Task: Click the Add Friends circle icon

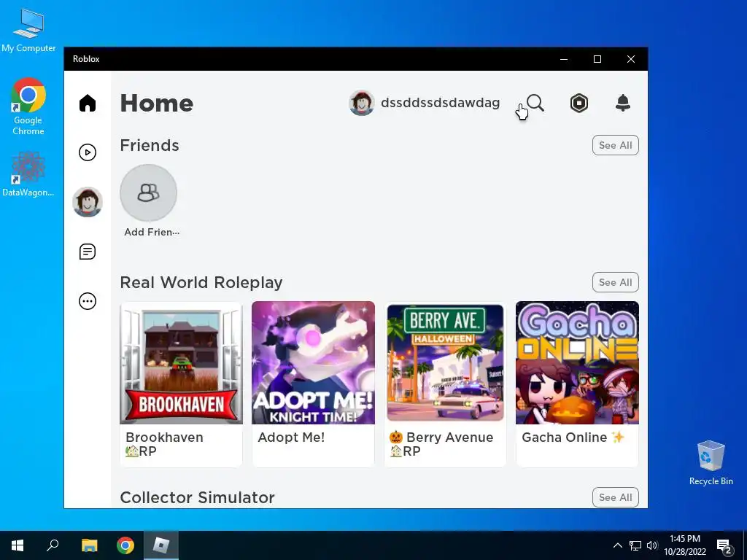Action: pos(149,192)
